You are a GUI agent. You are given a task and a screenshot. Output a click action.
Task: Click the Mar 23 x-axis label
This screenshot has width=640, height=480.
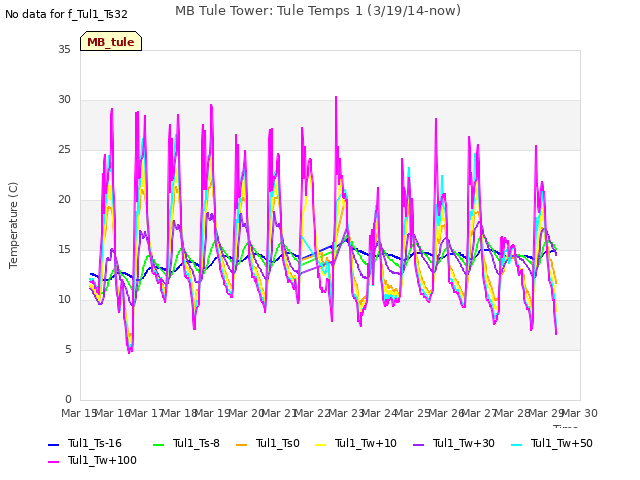tap(346, 413)
